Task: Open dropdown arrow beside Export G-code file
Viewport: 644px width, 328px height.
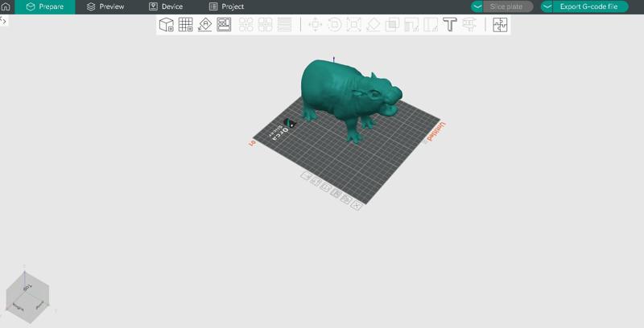Action: [x=547, y=6]
